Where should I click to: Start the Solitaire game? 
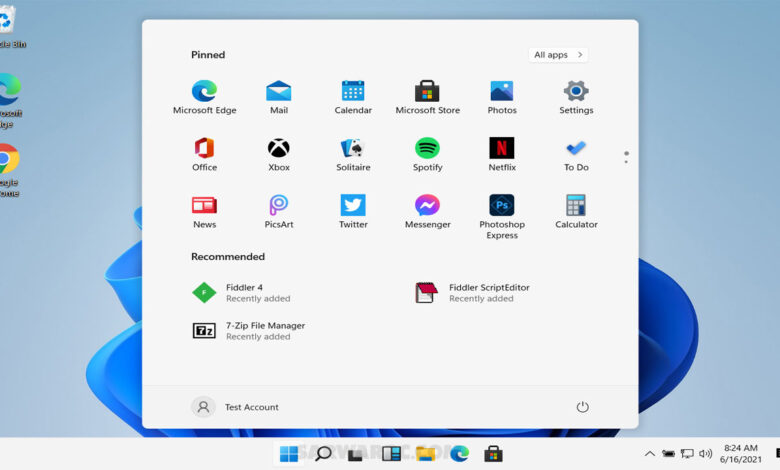[353, 155]
